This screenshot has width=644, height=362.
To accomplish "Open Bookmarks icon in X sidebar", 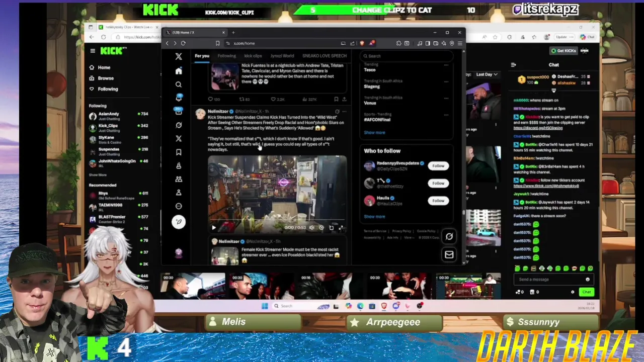I will 179,152.
